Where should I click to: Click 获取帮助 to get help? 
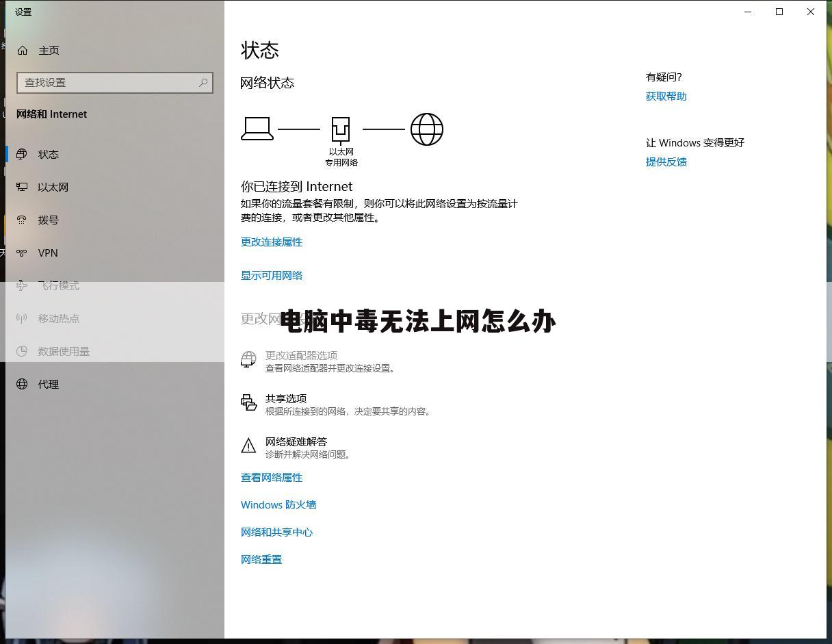(x=666, y=96)
